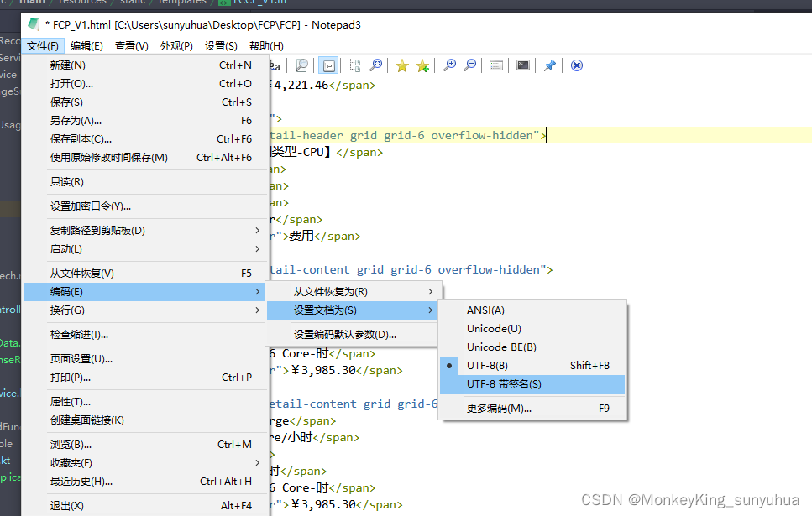The width and height of the screenshot is (812, 516).
Task: Select UTF-8 带签名(S) encoding option
Action: tap(532, 384)
